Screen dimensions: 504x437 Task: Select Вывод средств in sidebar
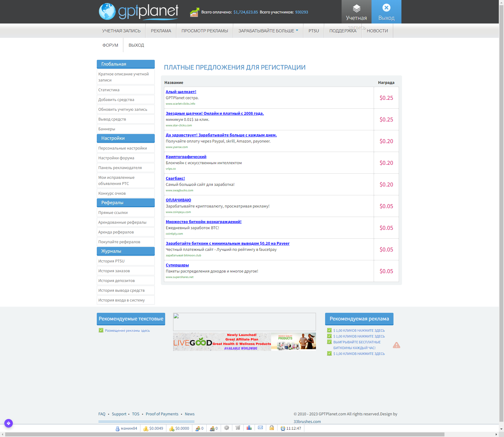(x=126, y=119)
